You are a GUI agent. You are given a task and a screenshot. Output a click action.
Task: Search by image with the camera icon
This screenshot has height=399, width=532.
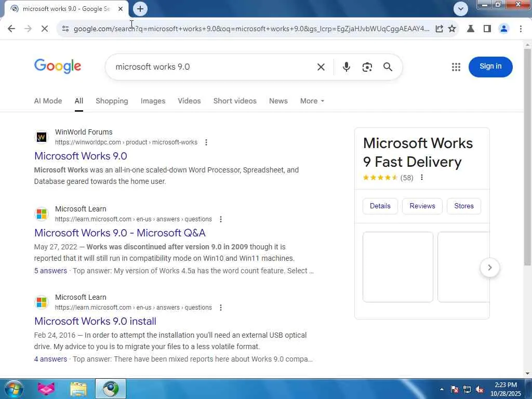(x=367, y=67)
